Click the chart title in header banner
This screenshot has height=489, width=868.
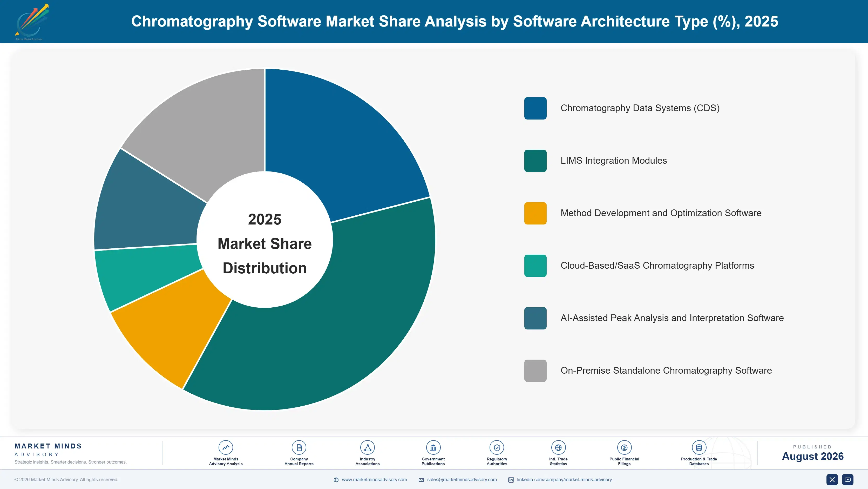[455, 21]
